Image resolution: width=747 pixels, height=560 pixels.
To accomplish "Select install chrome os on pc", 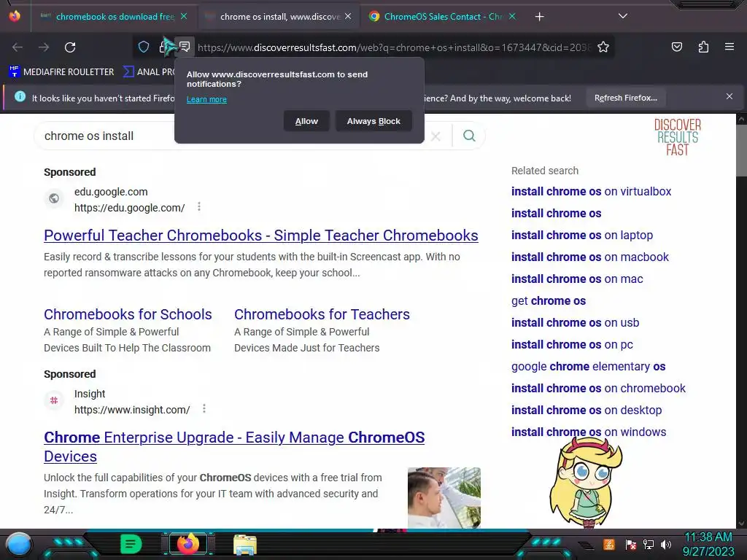I will pyautogui.click(x=572, y=345).
